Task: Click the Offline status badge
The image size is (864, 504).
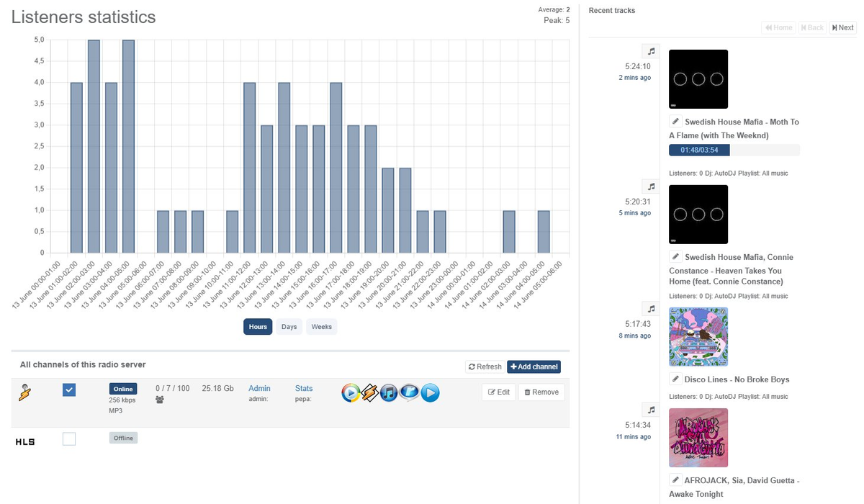Action: click(123, 438)
